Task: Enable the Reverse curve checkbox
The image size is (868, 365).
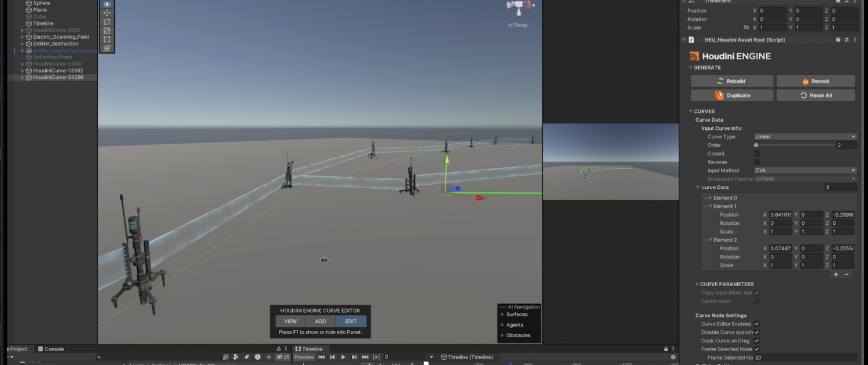Action: coord(756,162)
